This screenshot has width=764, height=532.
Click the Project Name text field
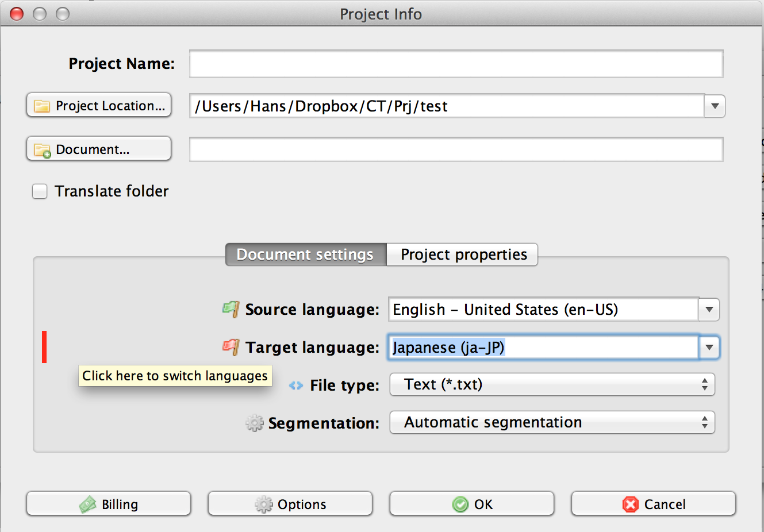pyautogui.click(x=456, y=64)
